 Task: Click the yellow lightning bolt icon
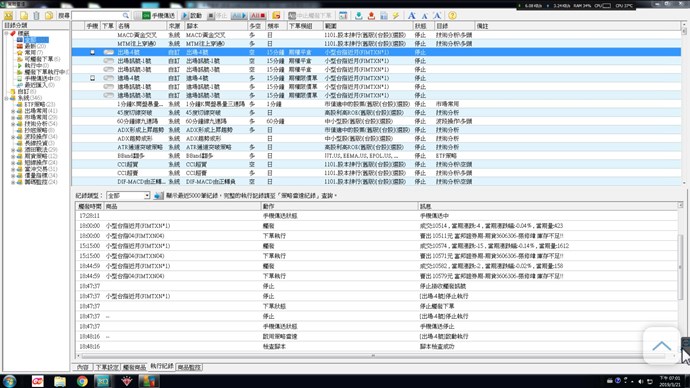(396, 15)
